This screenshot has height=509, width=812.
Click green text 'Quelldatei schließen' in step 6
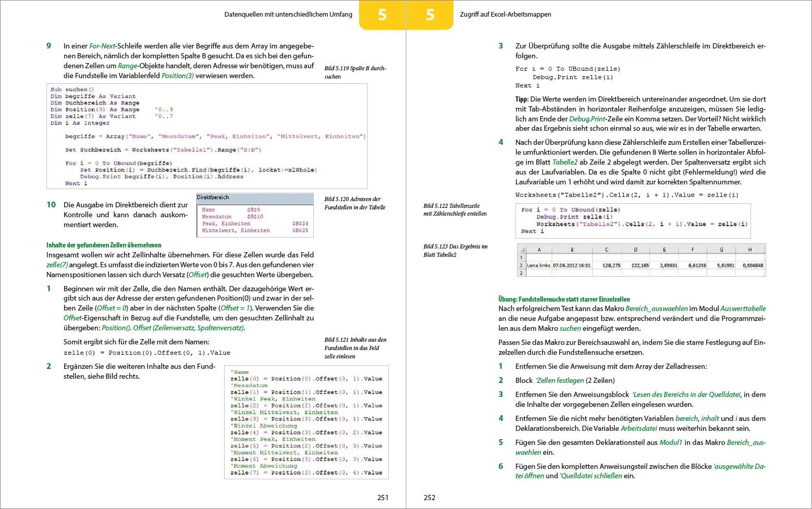coord(591,476)
